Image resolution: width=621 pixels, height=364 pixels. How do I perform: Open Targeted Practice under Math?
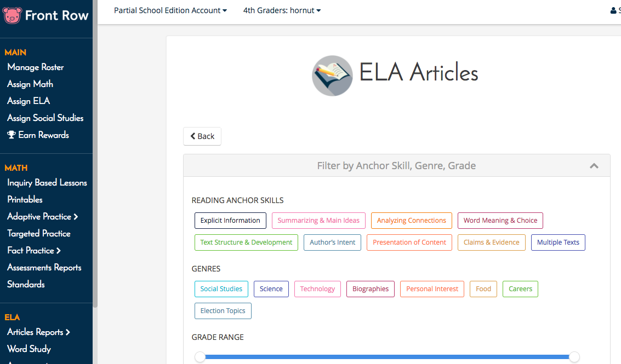coord(39,233)
